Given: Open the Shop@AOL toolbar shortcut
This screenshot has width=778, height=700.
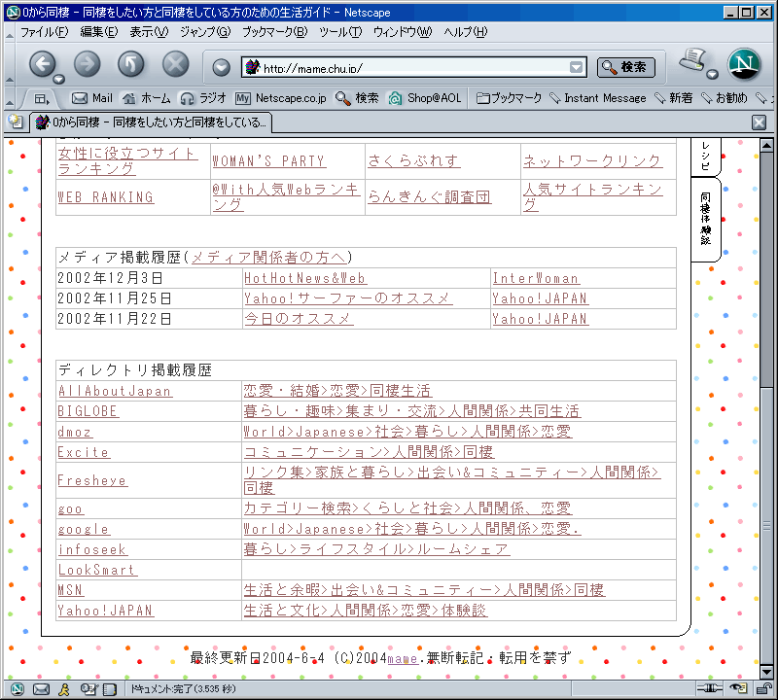Looking at the screenshot, I should point(425,98).
